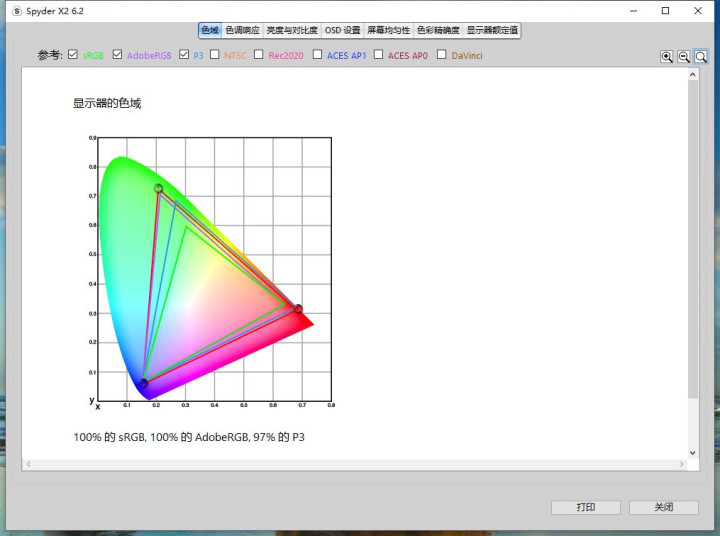720x536 pixels.
Task: Click the zoom in magnifier icon
Action: 667,57
